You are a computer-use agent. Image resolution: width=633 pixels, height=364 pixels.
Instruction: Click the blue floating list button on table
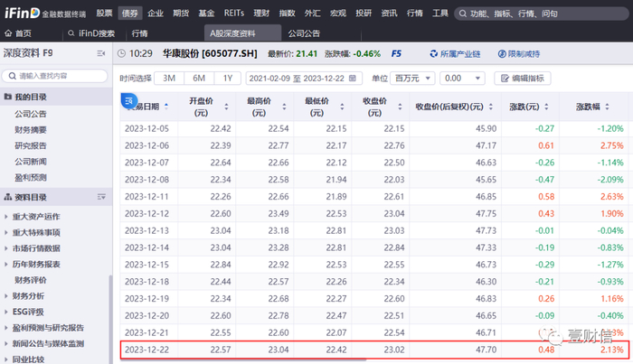[129, 101]
